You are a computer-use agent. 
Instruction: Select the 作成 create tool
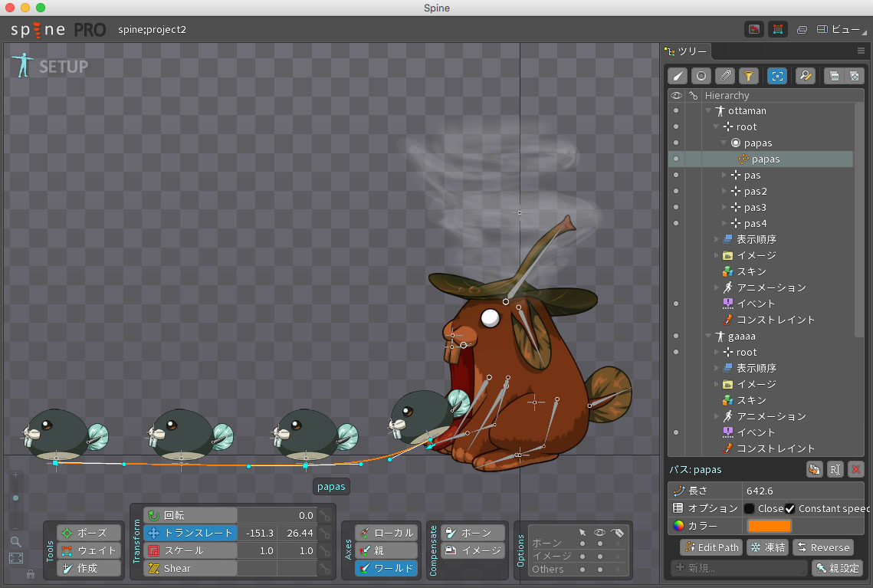(x=89, y=569)
